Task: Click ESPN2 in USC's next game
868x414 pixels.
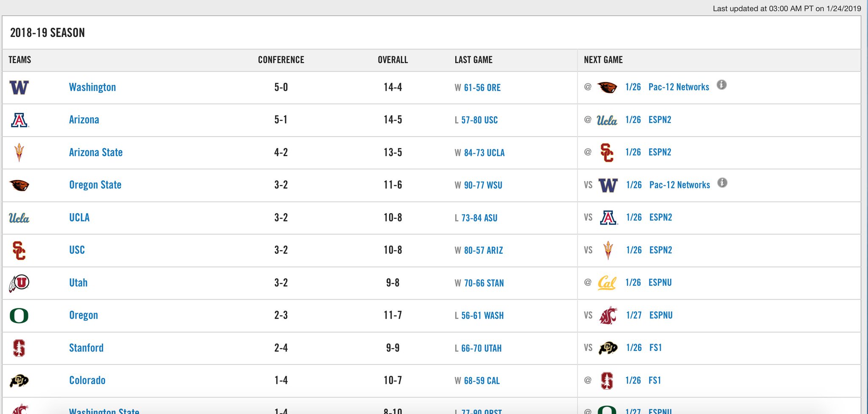Action: click(661, 250)
